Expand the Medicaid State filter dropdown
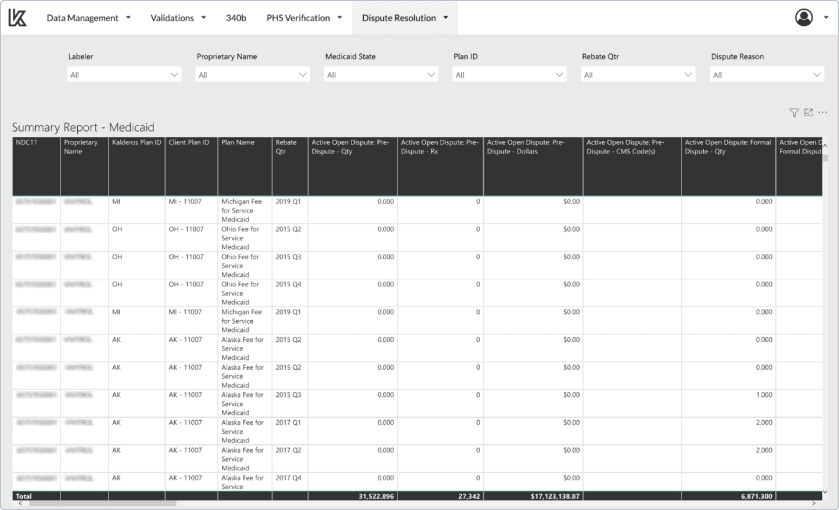 point(381,74)
